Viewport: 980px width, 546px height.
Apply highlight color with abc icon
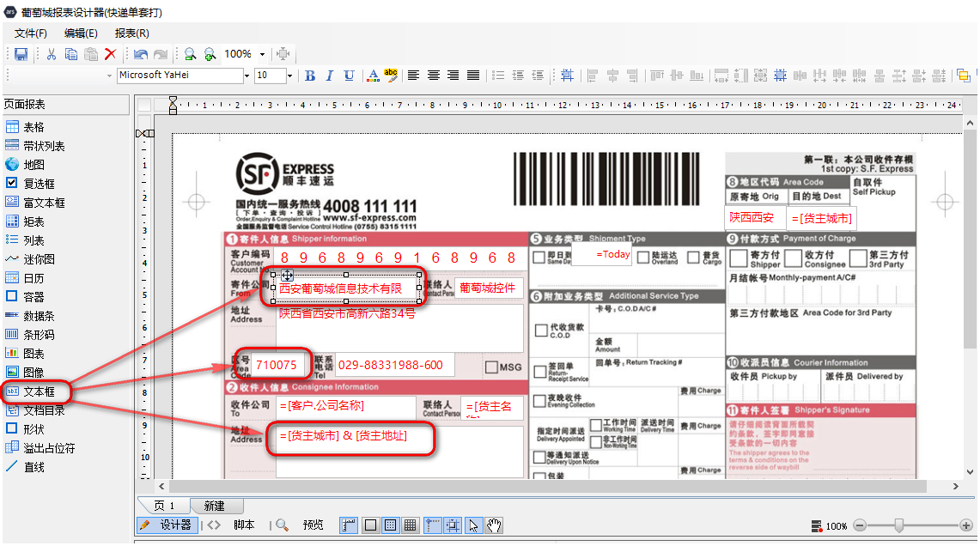[391, 76]
